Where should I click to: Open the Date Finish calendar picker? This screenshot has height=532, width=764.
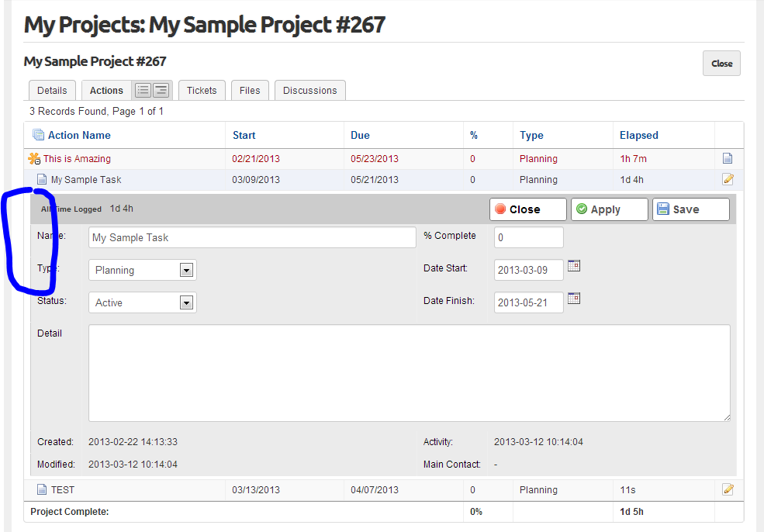(574, 299)
